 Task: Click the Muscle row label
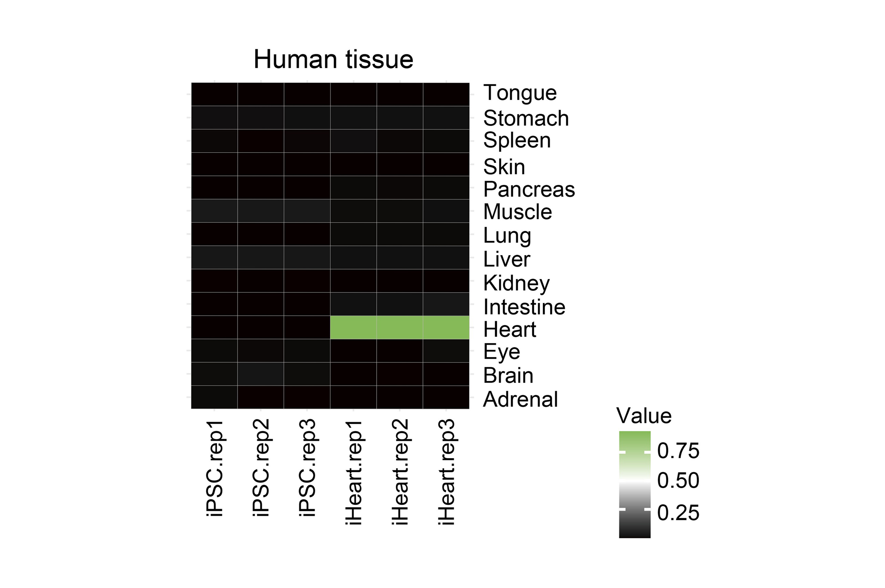click(x=518, y=211)
